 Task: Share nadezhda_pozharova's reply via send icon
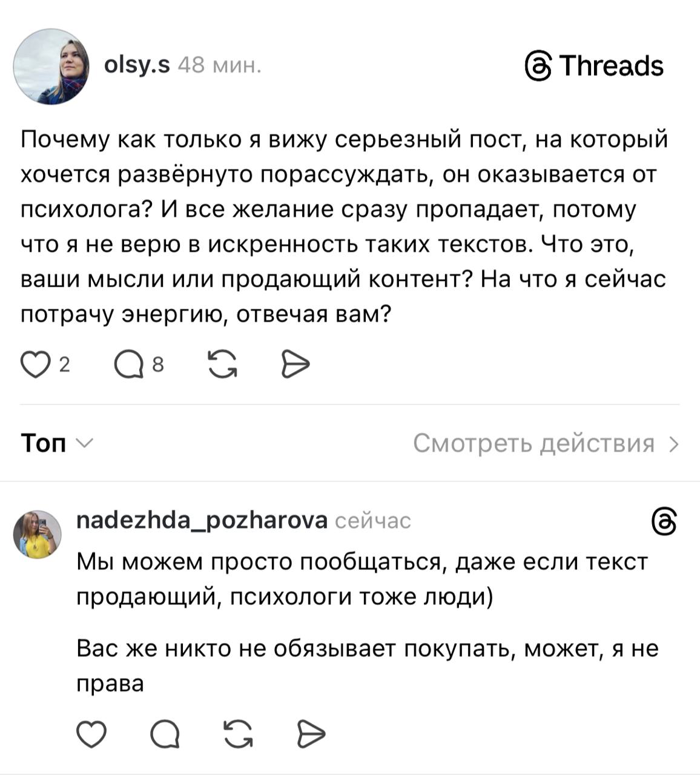pyautogui.click(x=311, y=734)
